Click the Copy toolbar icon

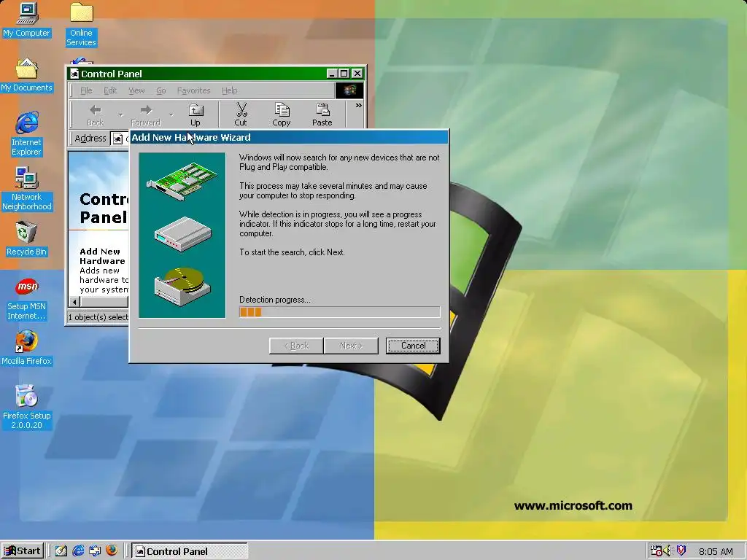point(282,114)
